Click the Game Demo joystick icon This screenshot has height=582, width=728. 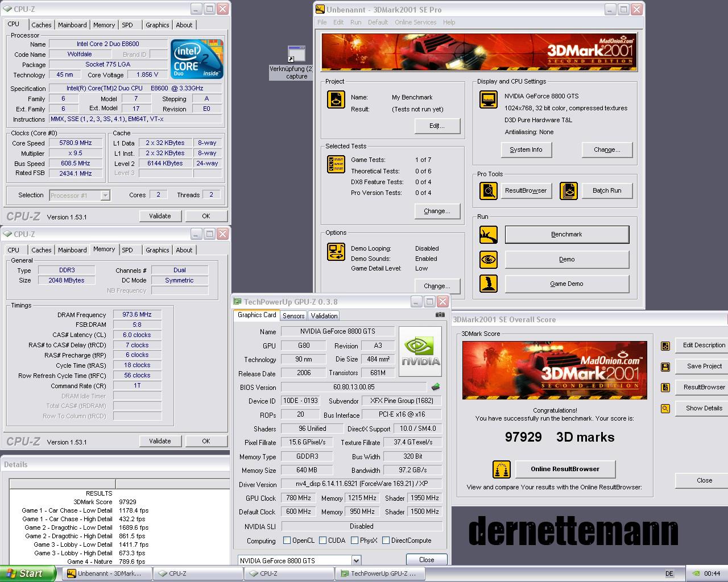(x=488, y=284)
